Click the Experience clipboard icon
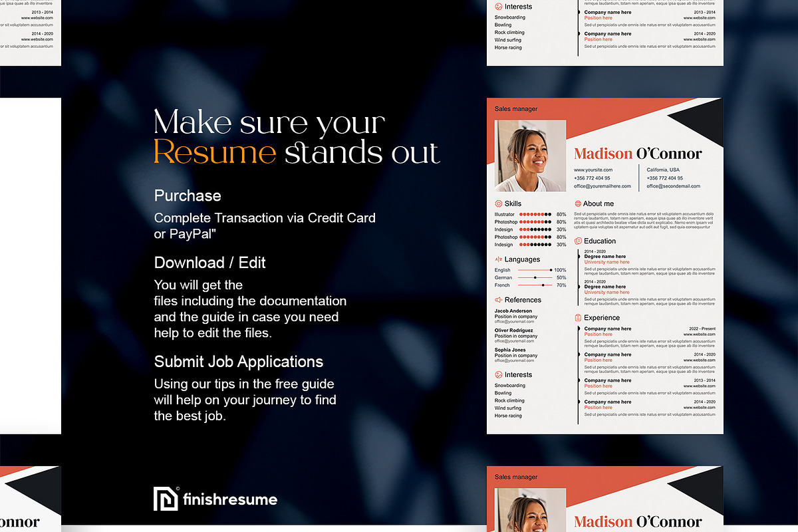The height and width of the screenshot is (532, 798). point(578,318)
